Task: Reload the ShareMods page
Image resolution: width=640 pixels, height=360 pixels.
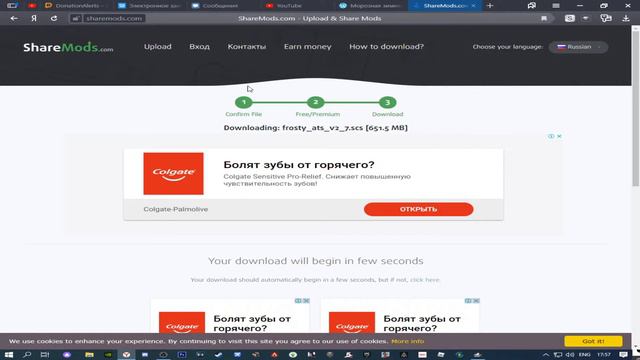Action: [x=54, y=18]
